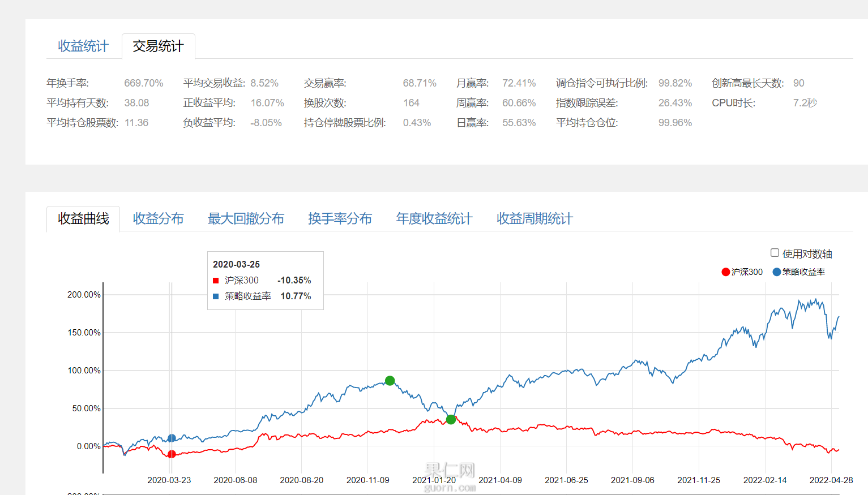Open the 收益周期统计 tab

click(x=535, y=219)
